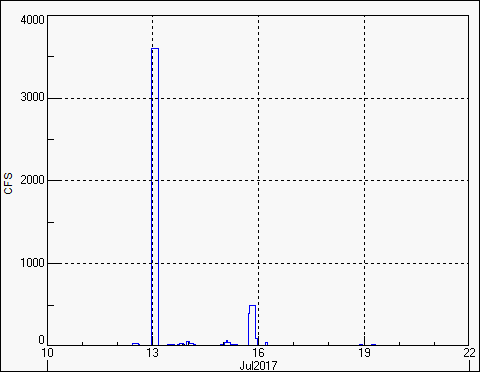Screen dimensions: 480x372
Task: Click the small blue bump near 19
Action: tap(373, 345)
